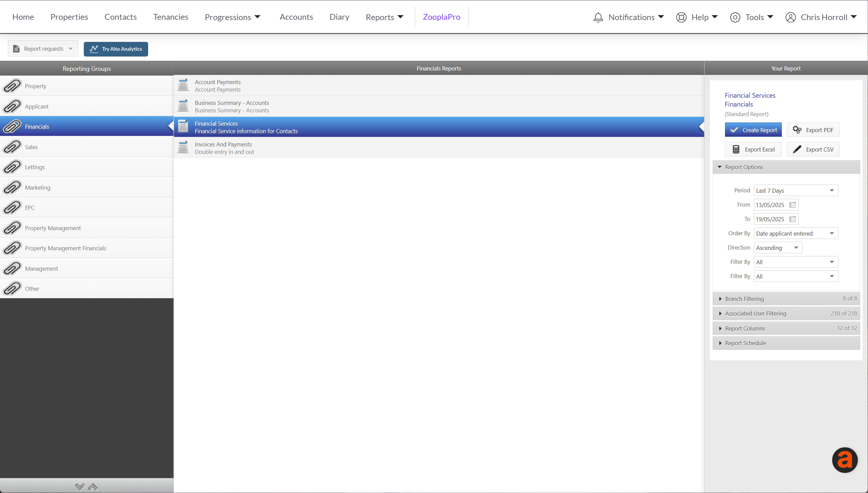Expand the Report Columns section

pos(745,329)
